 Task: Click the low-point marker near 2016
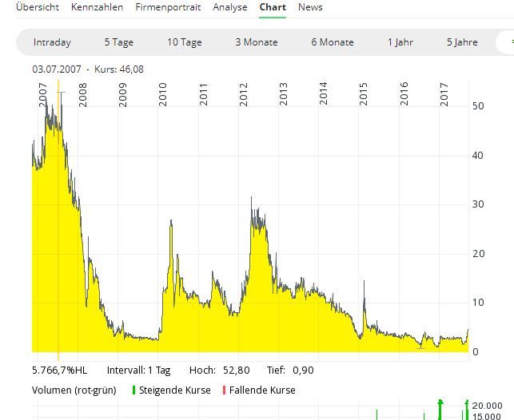click(421, 347)
